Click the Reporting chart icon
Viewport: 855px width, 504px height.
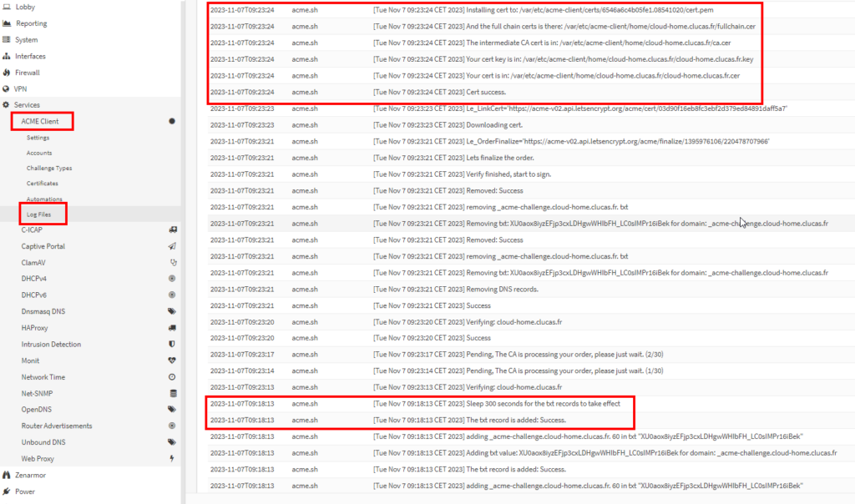[x=8, y=23]
